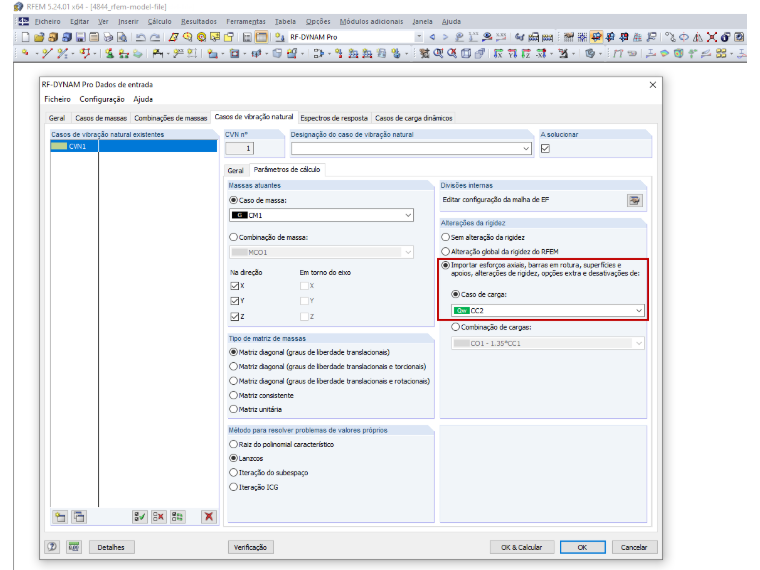The image size is (760, 570).
Task: Switch to Casos de carga dinâmicos tab
Action: coord(413,118)
